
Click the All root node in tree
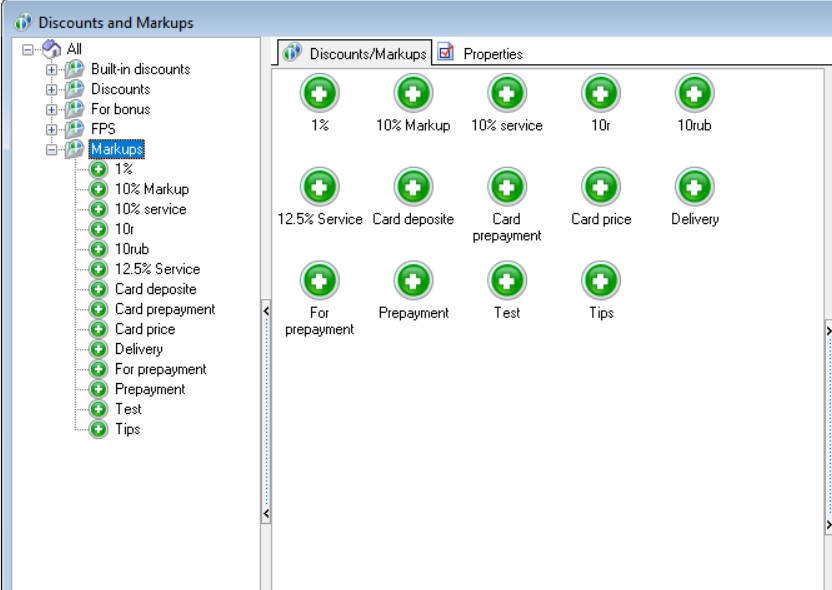(x=74, y=49)
